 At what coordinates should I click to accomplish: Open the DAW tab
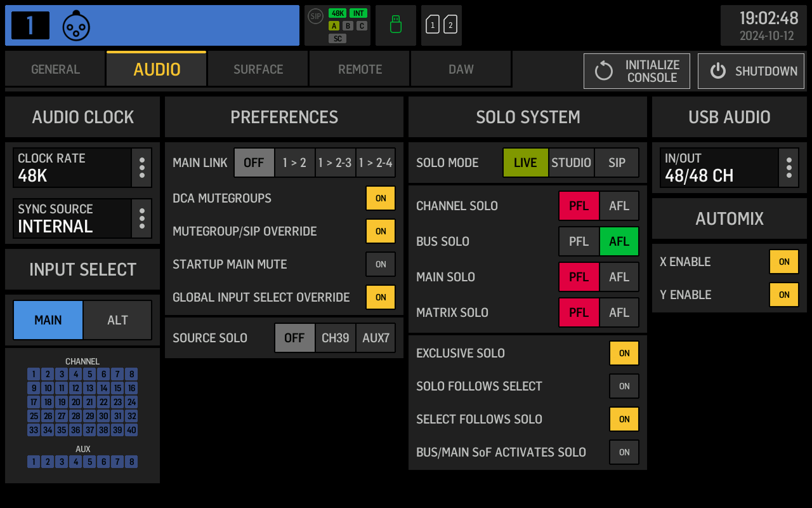(461, 69)
